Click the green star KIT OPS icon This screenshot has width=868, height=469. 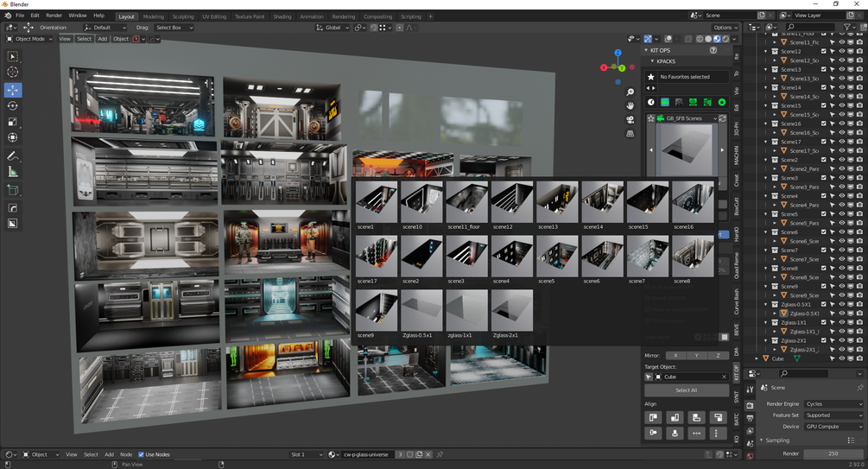(x=722, y=103)
